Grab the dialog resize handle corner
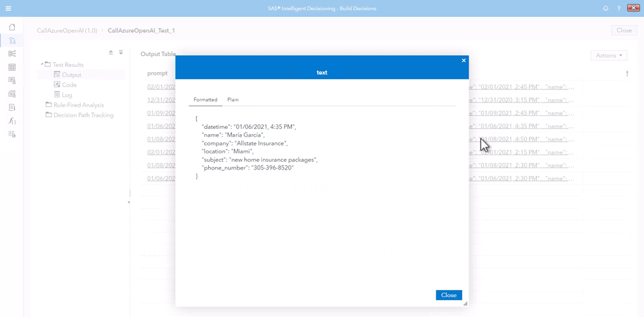Screen dimensions: 644x317 (465, 304)
